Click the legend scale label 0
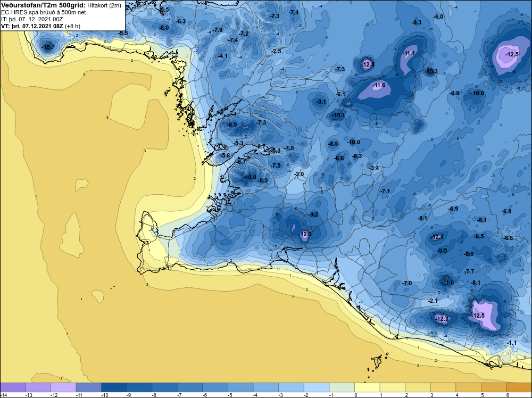The height and width of the screenshot is (398, 532). pyautogui.click(x=356, y=395)
